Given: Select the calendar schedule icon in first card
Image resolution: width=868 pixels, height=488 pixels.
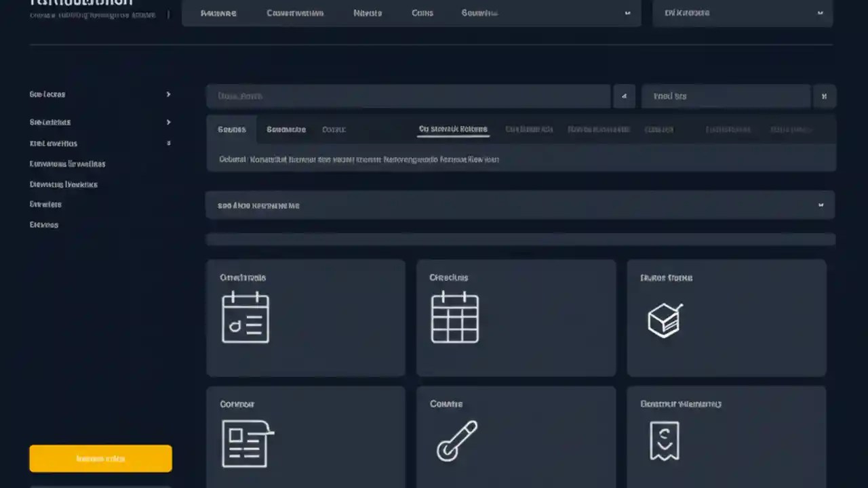Looking at the screenshot, I should [245, 317].
